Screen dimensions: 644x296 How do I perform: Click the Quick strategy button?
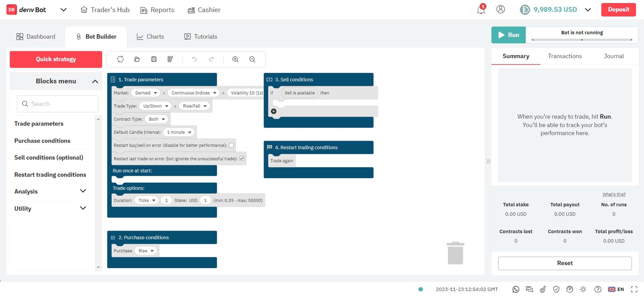coord(56,59)
